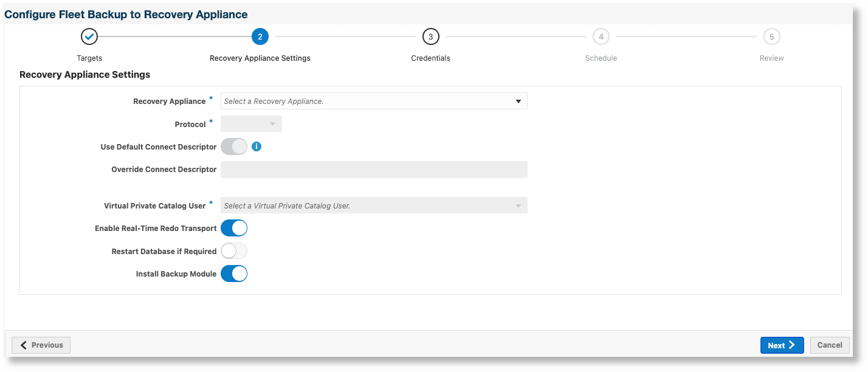868x372 pixels.
Task: Open the Recovery Appliance dropdown
Action: coord(374,101)
